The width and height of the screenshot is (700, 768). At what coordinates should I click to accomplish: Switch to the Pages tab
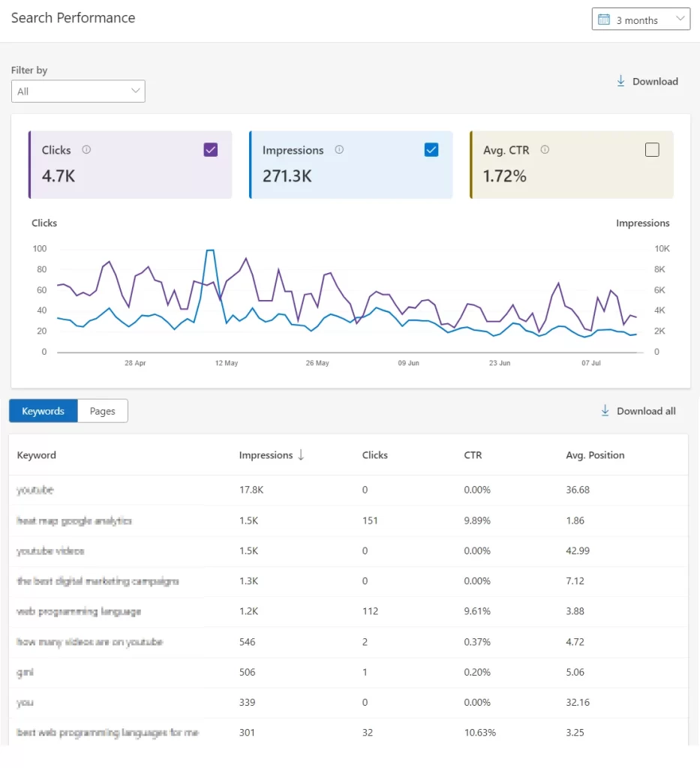(103, 411)
